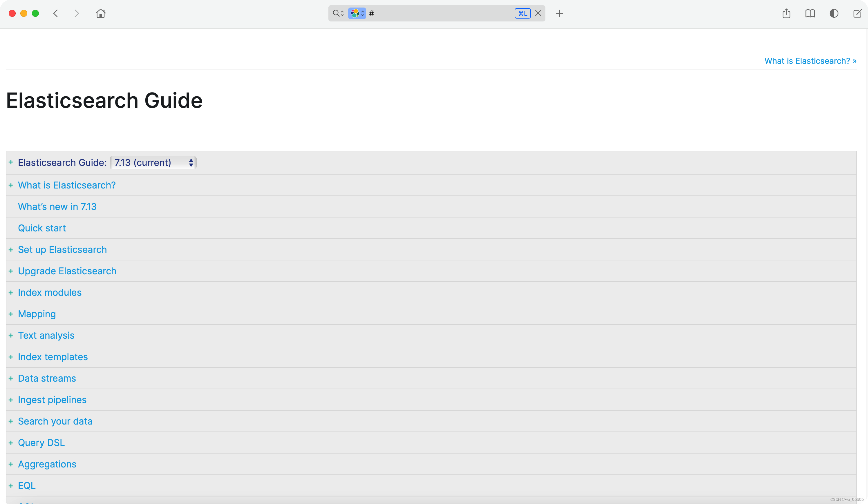
Task: Open a new tab with plus button
Action: click(x=559, y=13)
